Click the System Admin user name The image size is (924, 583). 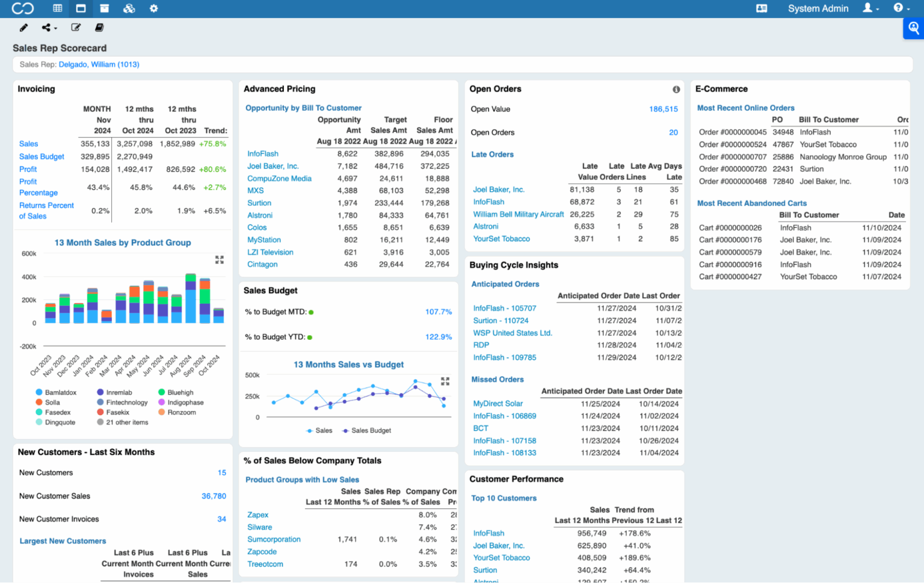818,8
